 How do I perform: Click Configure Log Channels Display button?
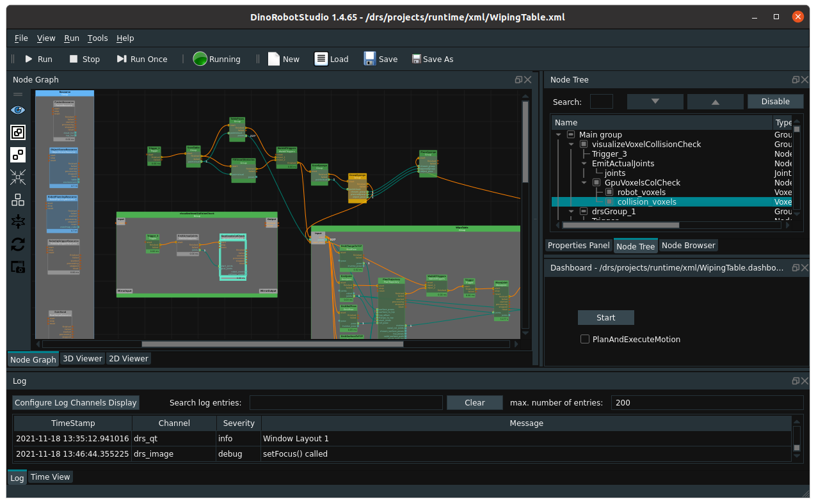(x=76, y=402)
